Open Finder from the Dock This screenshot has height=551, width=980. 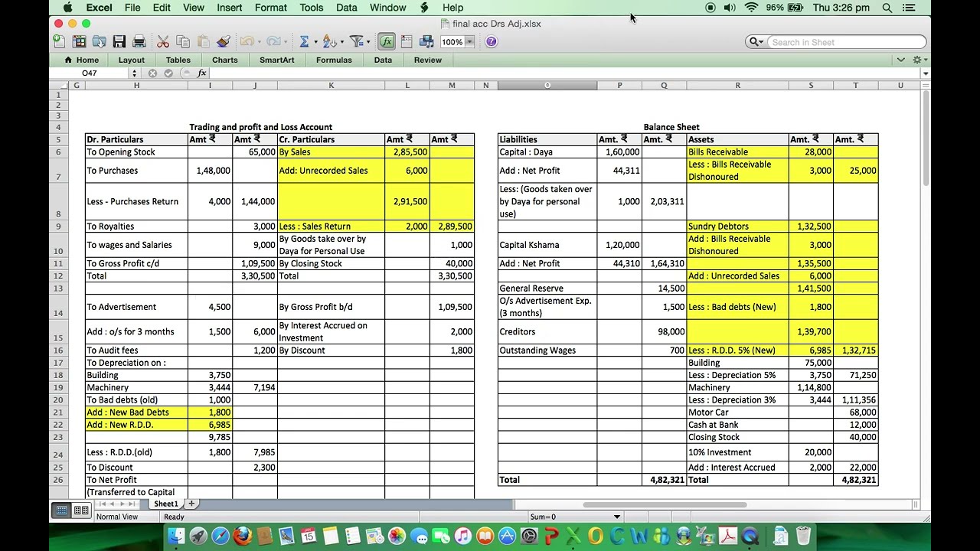(x=176, y=536)
